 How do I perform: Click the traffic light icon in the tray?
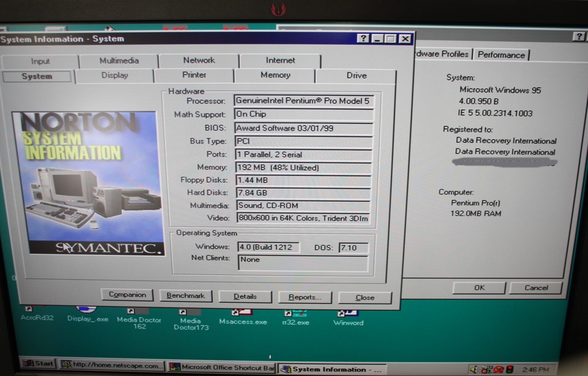coord(510,369)
